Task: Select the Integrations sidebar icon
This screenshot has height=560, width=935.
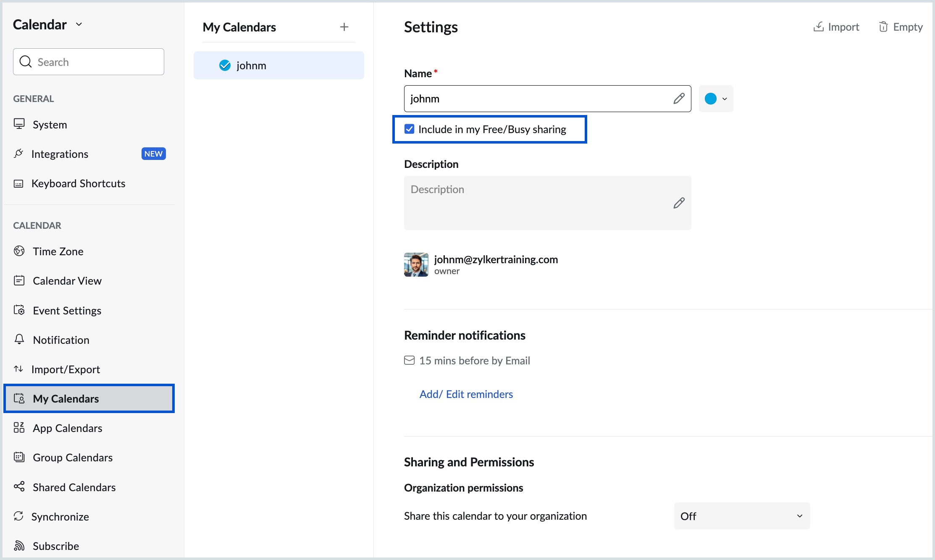Action: (19, 154)
